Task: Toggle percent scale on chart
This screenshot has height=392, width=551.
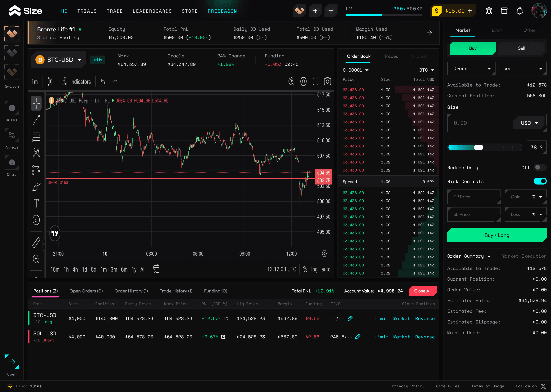Action: click(305, 269)
